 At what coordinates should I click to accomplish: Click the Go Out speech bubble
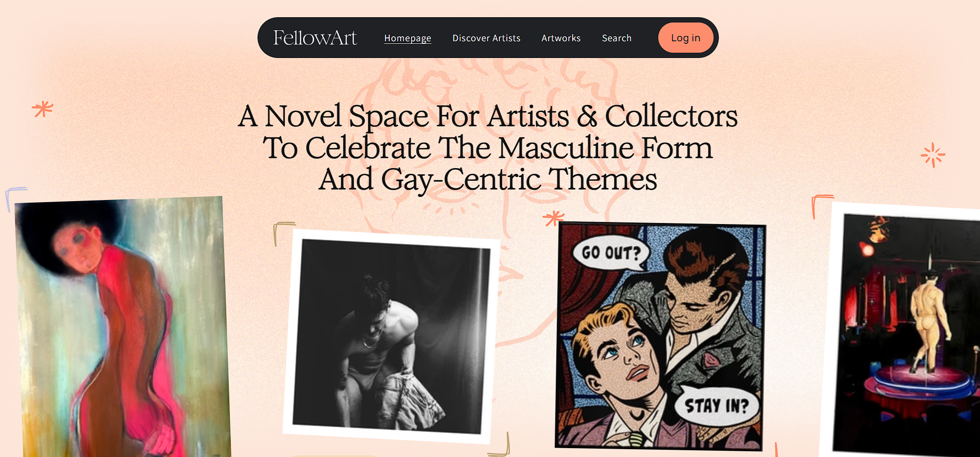611,253
